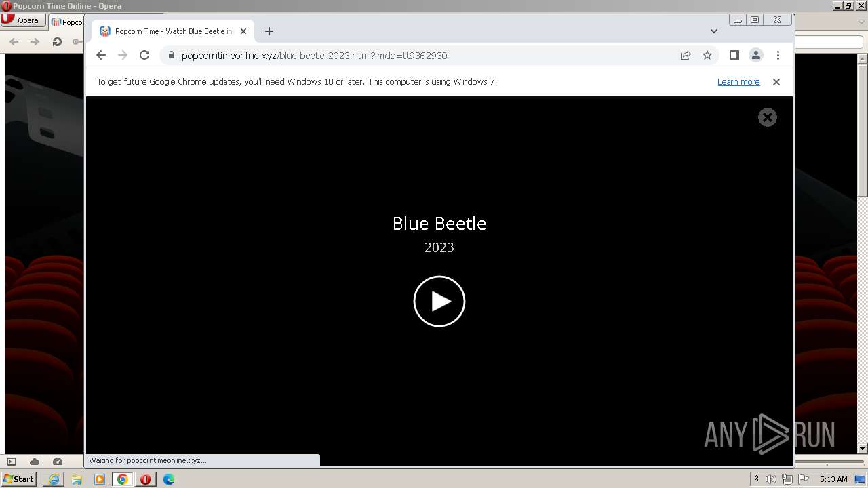Open Opera Link cloud icon in status bar

34,462
